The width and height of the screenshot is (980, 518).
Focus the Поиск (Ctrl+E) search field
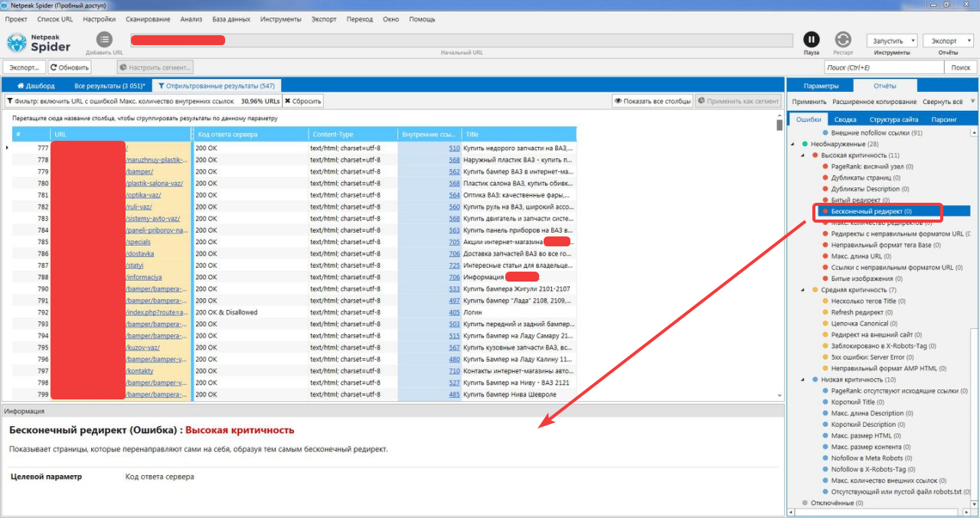pos(884,67)
